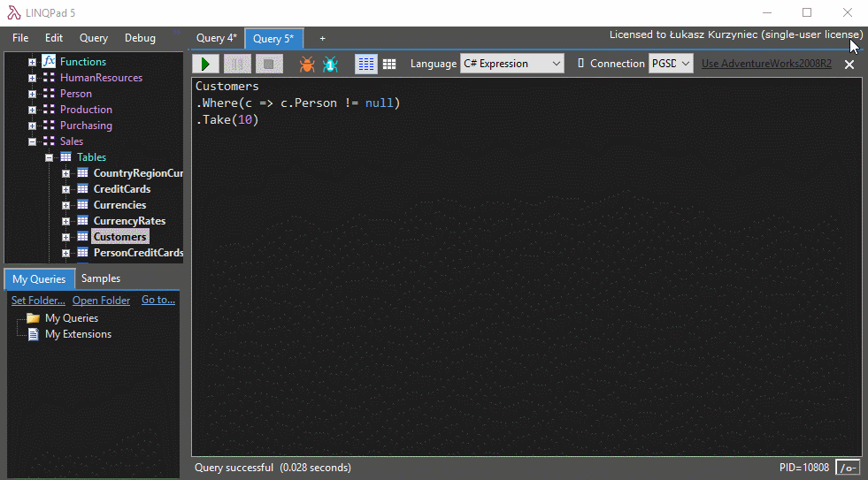The image size is (868, 480).
Task: Click the Customers table icon
Action: [82, 237]
